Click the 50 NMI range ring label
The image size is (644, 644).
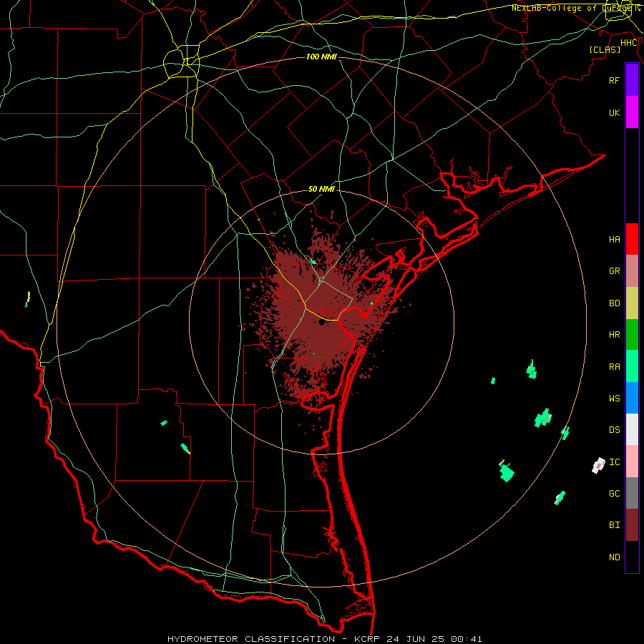(321, 189)
